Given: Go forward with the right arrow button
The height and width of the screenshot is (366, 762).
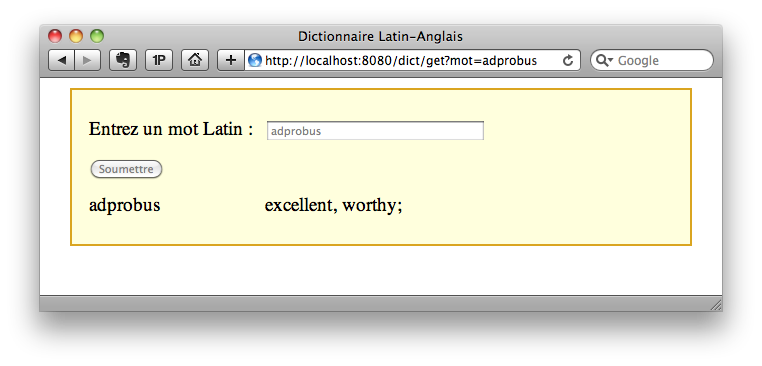Looking at the screenshot, I should pyautogui.click(x=88, y=60).
